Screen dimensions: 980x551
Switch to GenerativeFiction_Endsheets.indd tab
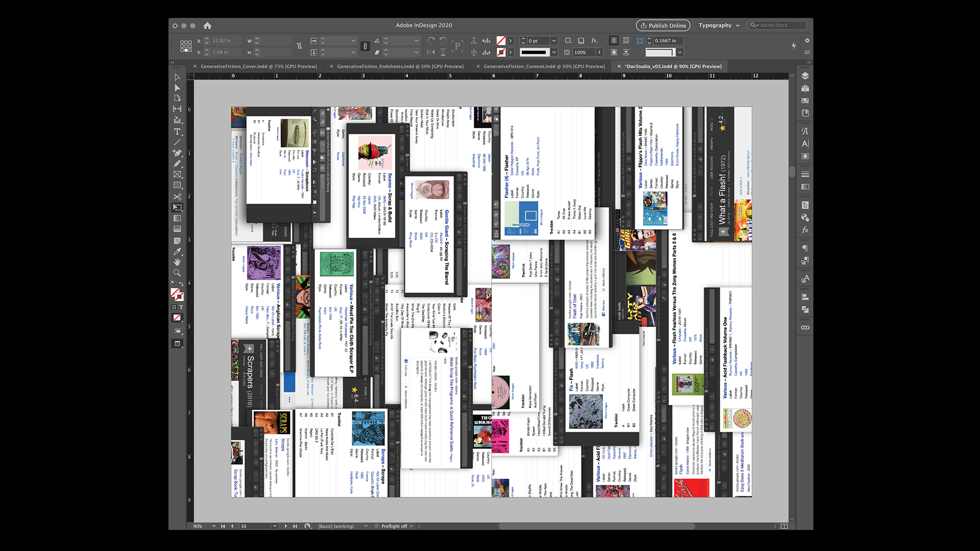[400, 66]
